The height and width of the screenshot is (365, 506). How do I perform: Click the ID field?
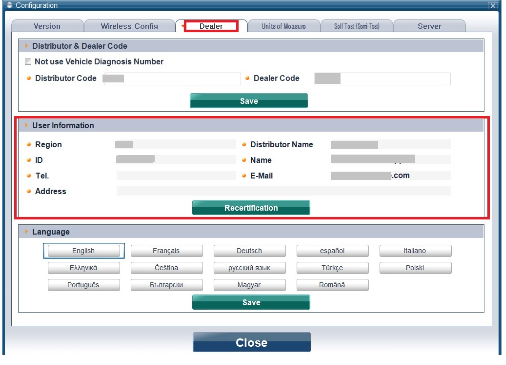[175, 160]
